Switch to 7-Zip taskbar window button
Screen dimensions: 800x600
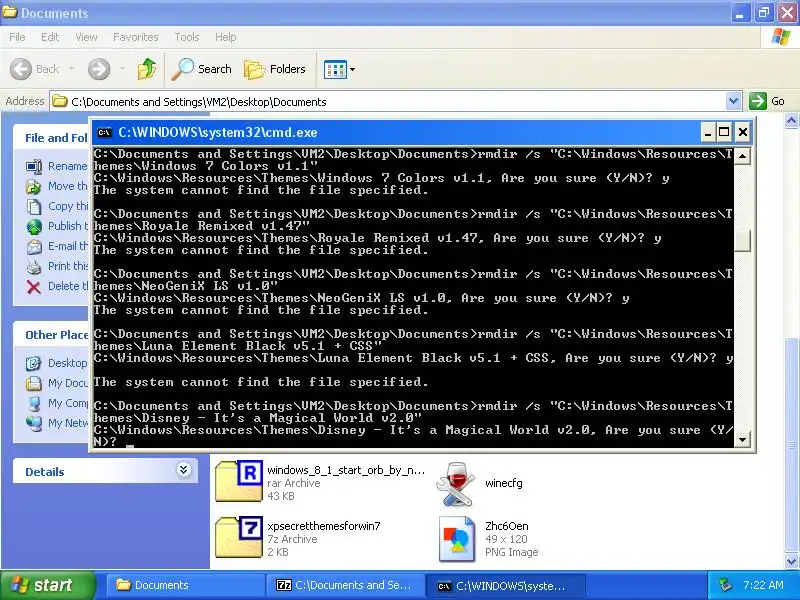click(345, 585)
